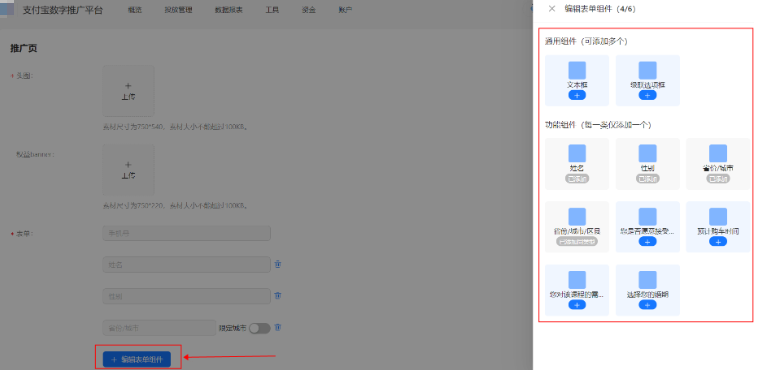The width and height of the screenshot is (775, 371).
Task: Open the 概览 menu item
Action: [x=134, y=10]
